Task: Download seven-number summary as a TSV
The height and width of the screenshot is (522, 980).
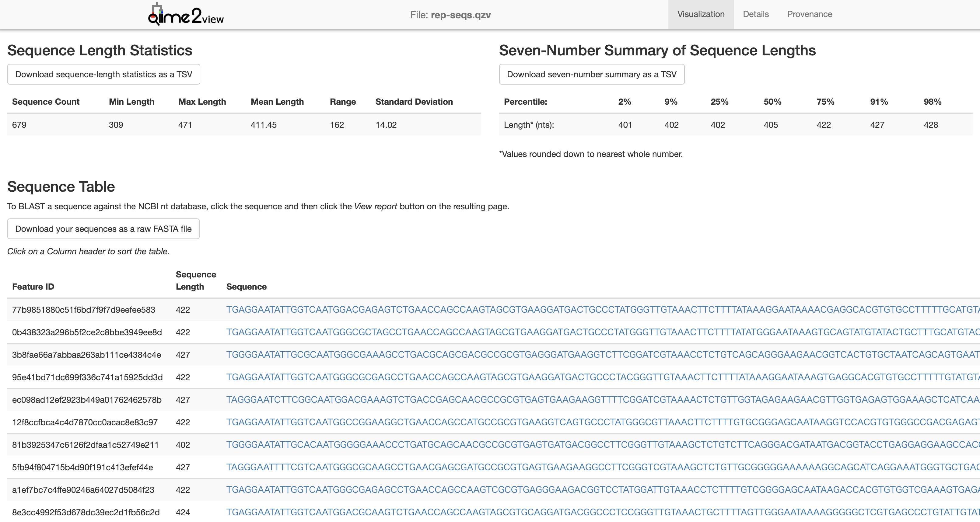Action: coord(591,75)
